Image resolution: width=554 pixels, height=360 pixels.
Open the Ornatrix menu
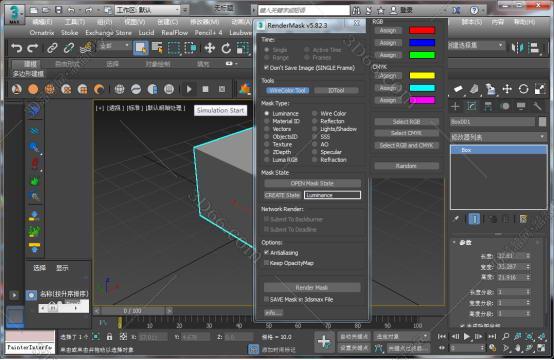[x=42, y=33]
